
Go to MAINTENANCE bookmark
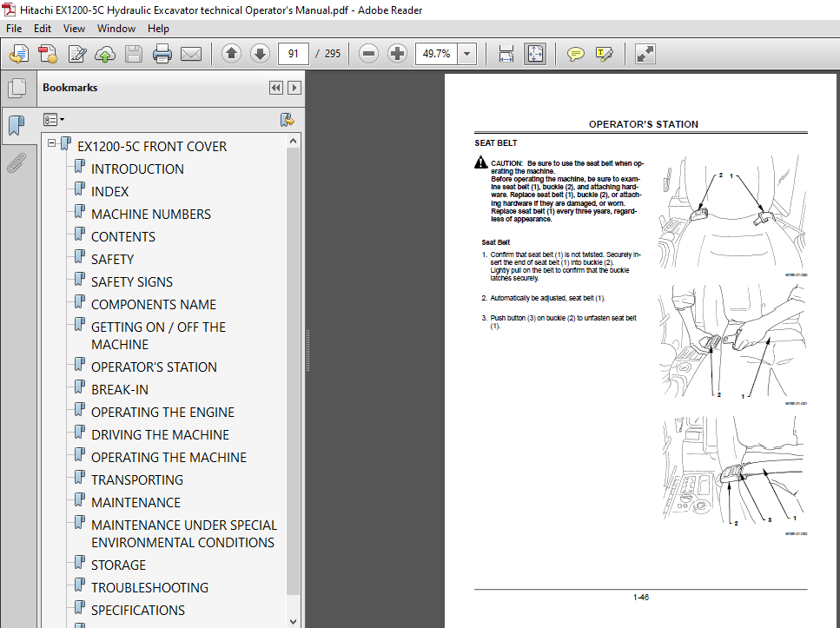point(136,501)
